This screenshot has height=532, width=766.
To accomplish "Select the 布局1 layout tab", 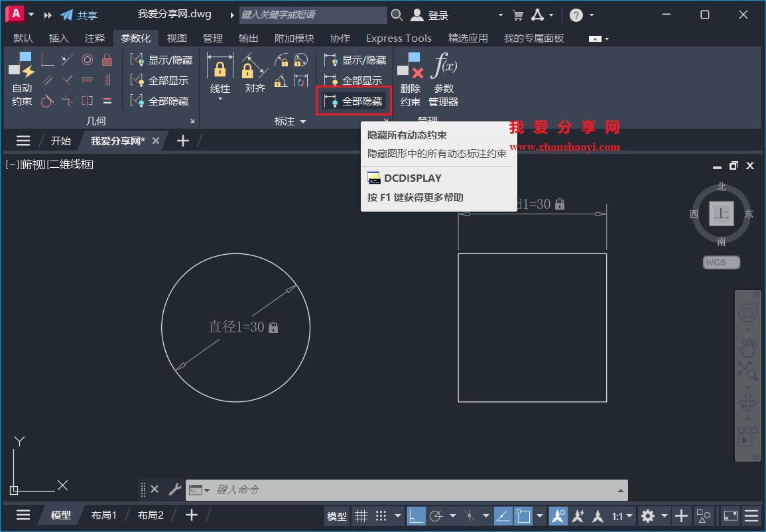I will click(x=104, y=515).
